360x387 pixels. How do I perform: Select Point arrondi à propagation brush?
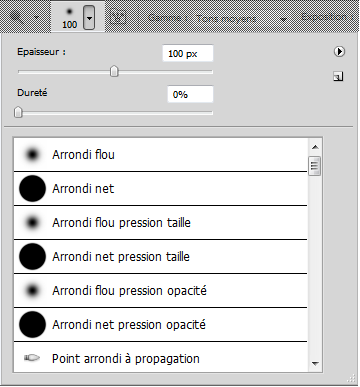160,357
